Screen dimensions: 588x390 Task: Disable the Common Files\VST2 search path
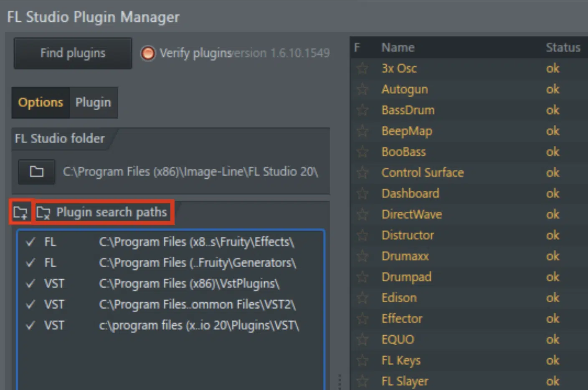point(30,304)
